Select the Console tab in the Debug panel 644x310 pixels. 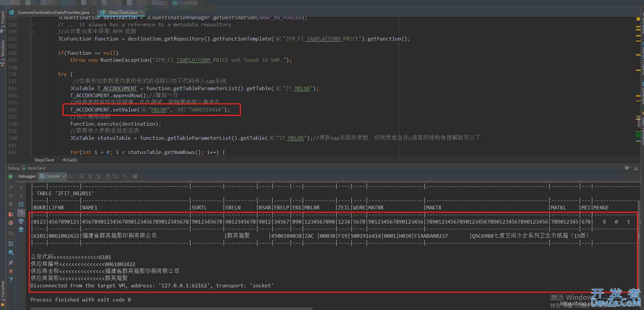coord(53,176)
